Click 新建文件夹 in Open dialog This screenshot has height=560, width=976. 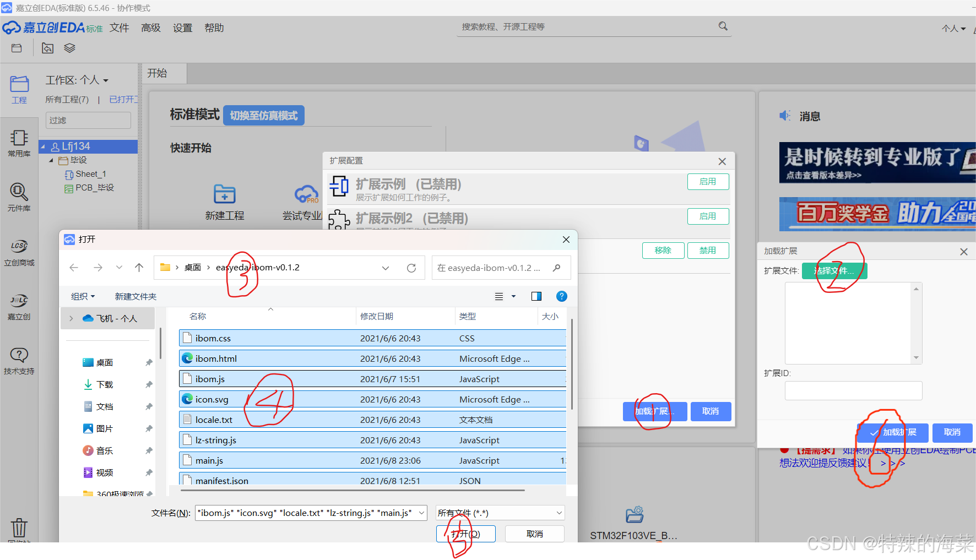pyautogui.click(x=135, y=296)
